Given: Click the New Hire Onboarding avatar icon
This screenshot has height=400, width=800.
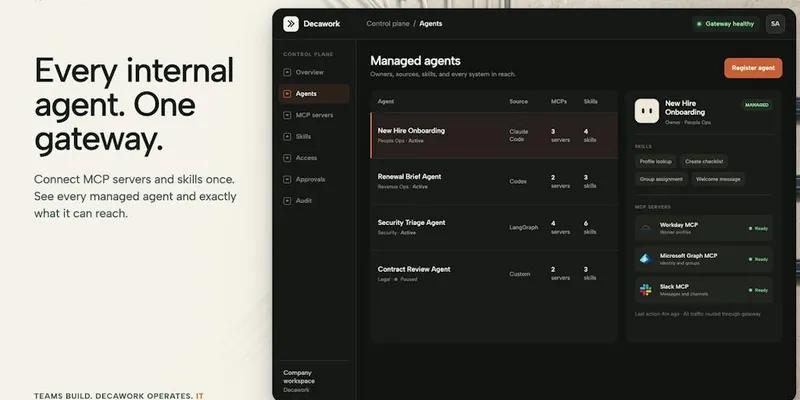Looking at the screenshot, I should click(646, 111).
